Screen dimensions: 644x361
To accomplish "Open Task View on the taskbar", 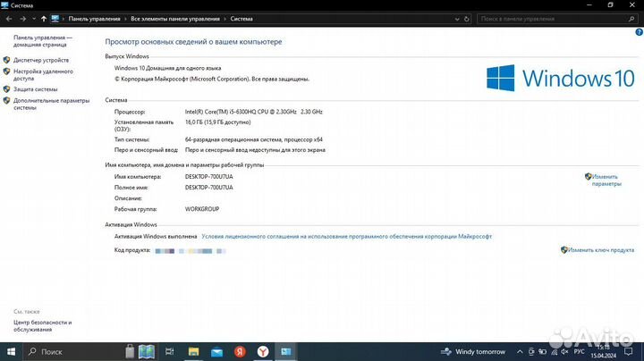I will point(169,351).
